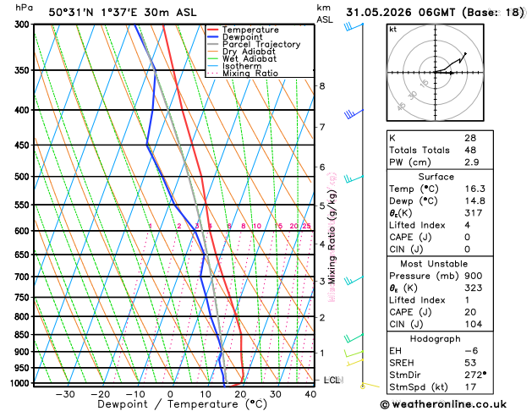Image resolution: width=532 pixels, height=411 pixels.
Task: Click the PW (cm) value 2.9
Action: (472, 162)
